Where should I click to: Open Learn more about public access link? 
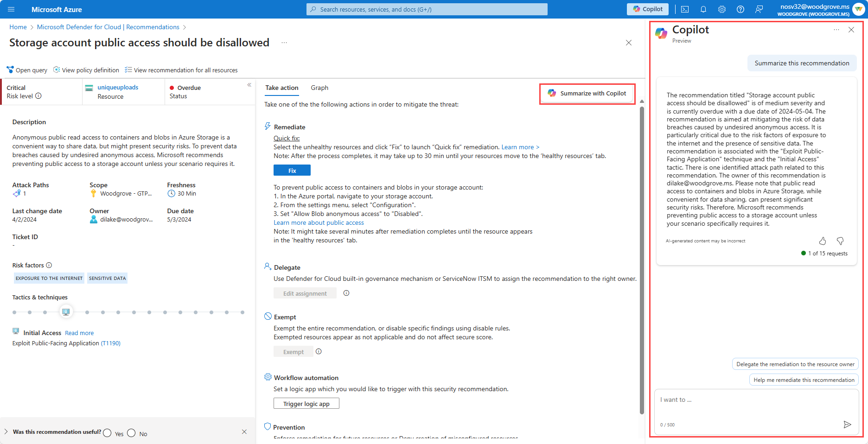click(319, 222)
